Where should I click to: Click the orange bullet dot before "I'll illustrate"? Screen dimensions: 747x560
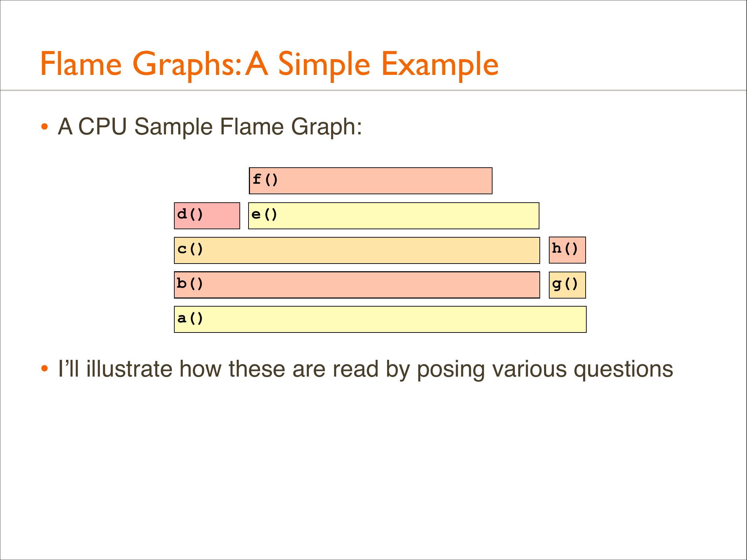coord(44,369)
